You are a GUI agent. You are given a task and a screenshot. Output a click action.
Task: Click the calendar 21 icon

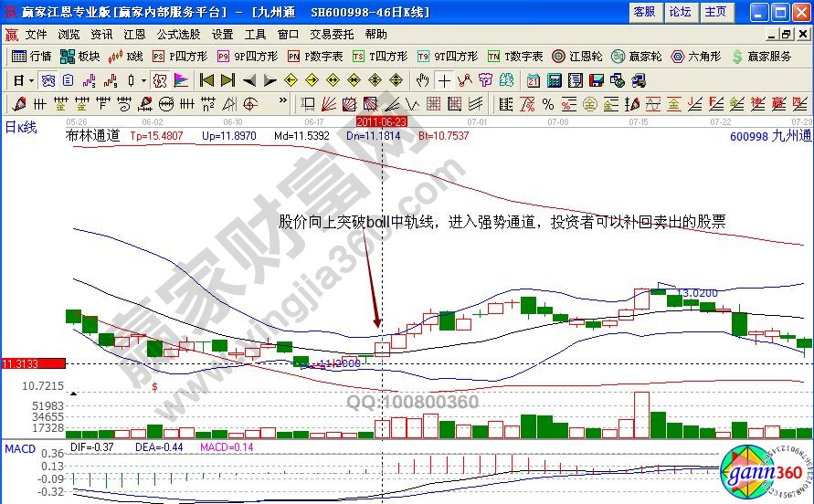pyautogui.click(x=534, y=80)
